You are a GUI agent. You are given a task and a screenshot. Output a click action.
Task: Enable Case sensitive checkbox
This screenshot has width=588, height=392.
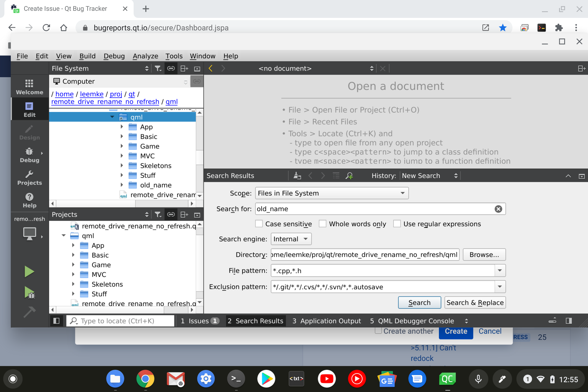coord(259,224)
